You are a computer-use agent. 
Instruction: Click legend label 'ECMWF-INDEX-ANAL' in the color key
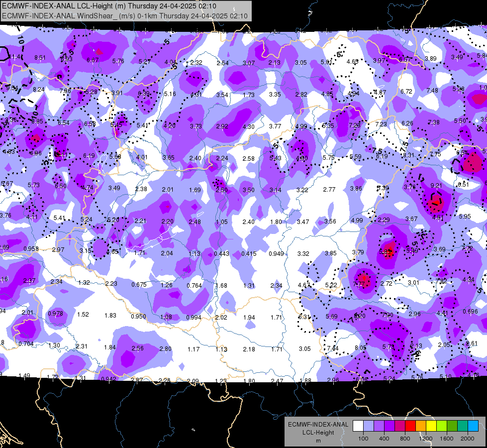(318, 425)
